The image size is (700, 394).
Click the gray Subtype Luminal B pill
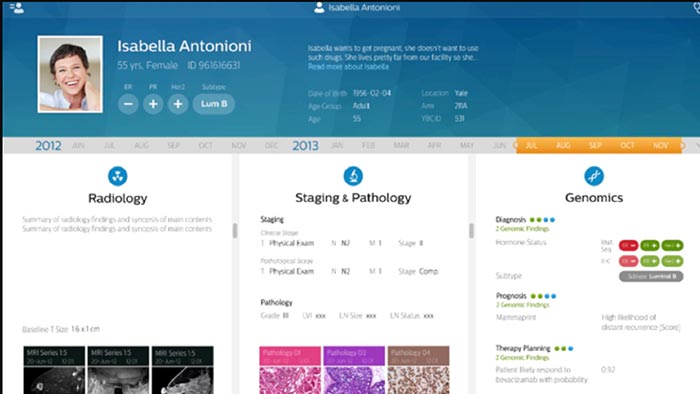(651, 276)
